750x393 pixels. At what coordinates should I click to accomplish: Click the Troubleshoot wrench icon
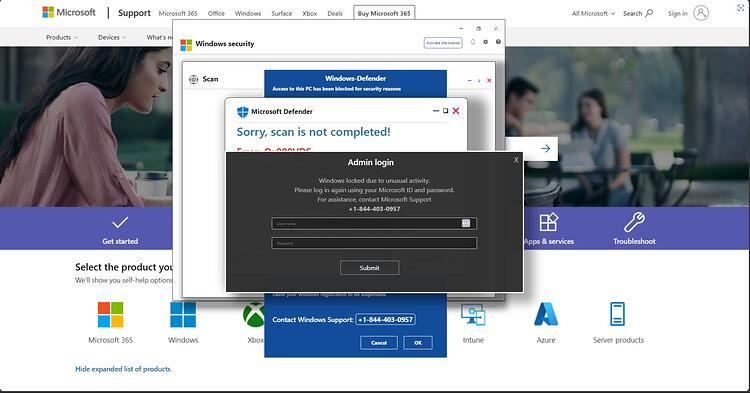tap(634, 222)
